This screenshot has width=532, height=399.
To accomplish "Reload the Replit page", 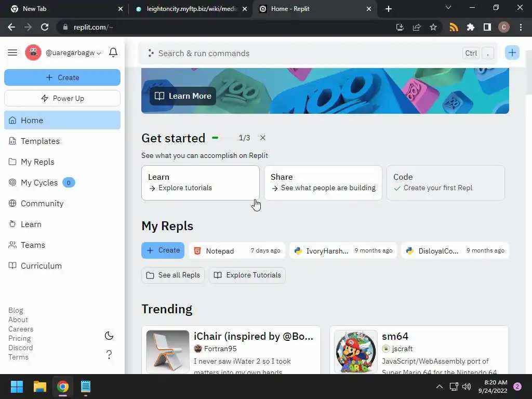I will pos(45,27).
